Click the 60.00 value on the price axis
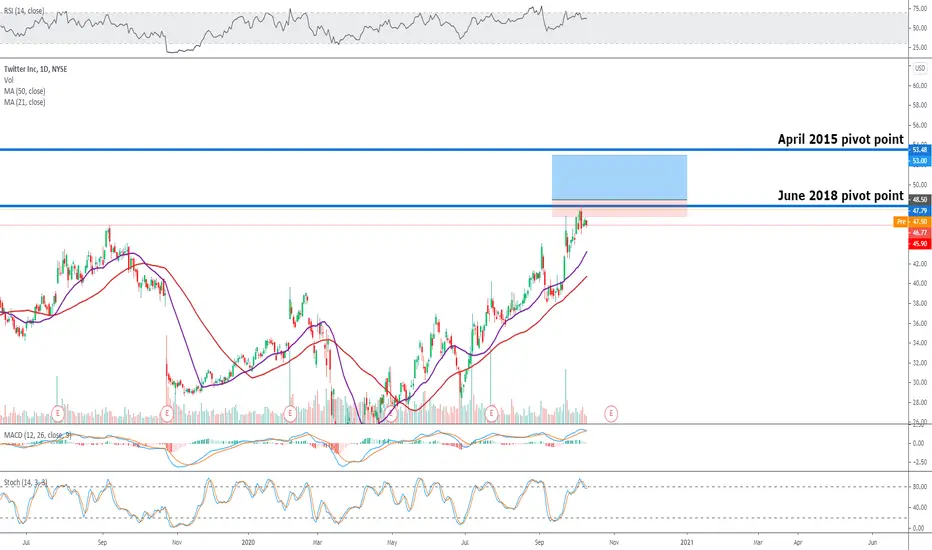 920,86
